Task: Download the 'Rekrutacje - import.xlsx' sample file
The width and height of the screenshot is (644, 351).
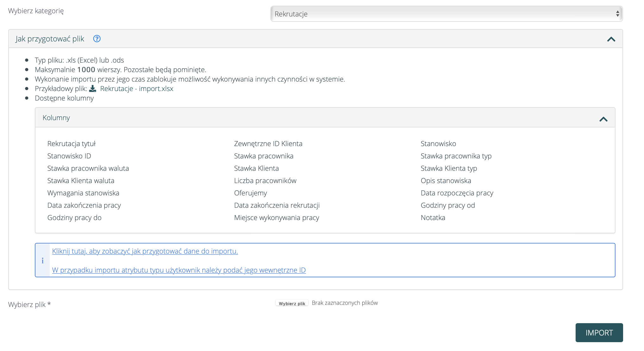Action: [x=136, y=89]
